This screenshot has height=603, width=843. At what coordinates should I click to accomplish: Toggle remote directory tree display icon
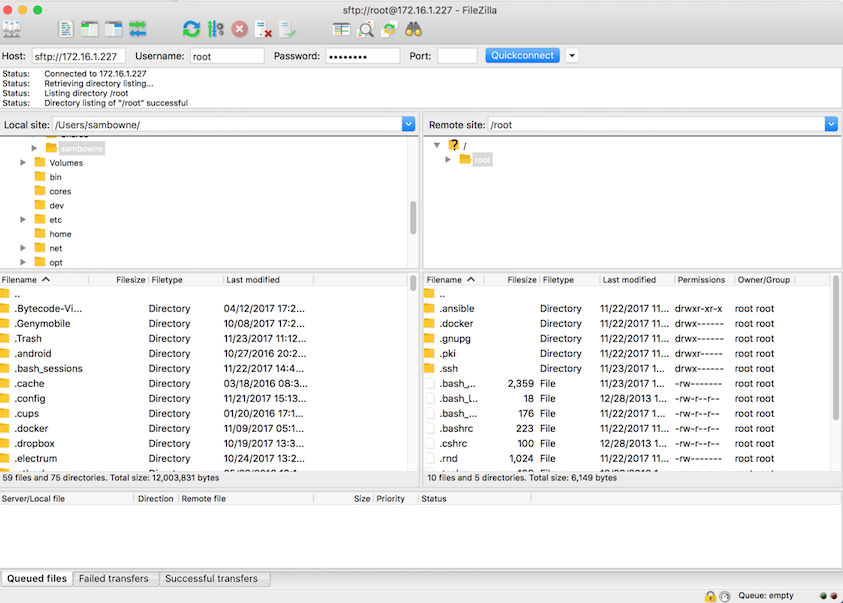click(113, 29)
